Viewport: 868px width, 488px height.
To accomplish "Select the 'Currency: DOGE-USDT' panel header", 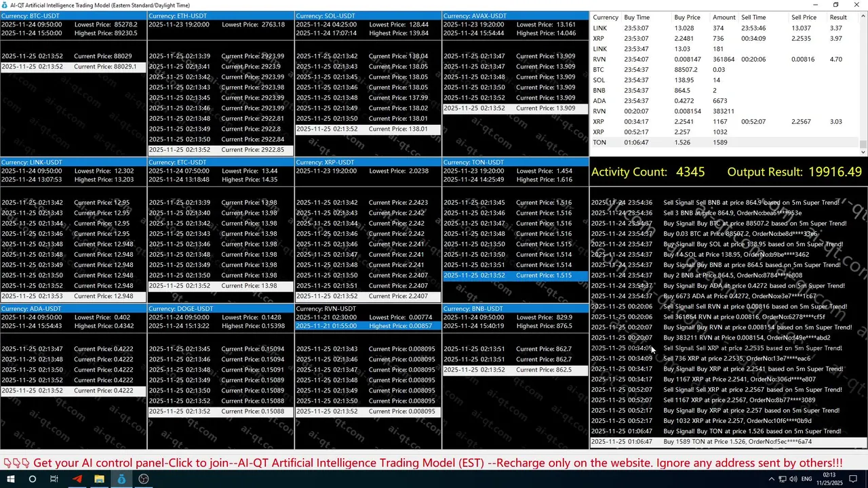I will pos(220,309).
